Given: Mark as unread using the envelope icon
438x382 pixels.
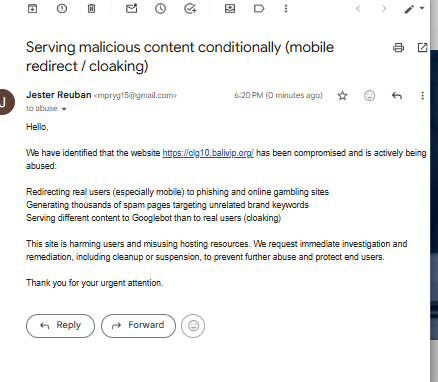Looking at the screenshot, I should (131, 8).
